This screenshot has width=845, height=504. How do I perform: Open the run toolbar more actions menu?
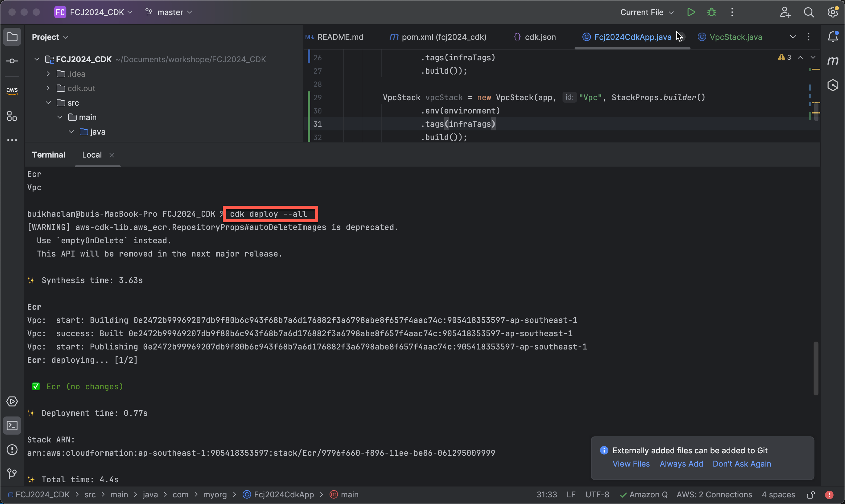[x=732, y=12]
